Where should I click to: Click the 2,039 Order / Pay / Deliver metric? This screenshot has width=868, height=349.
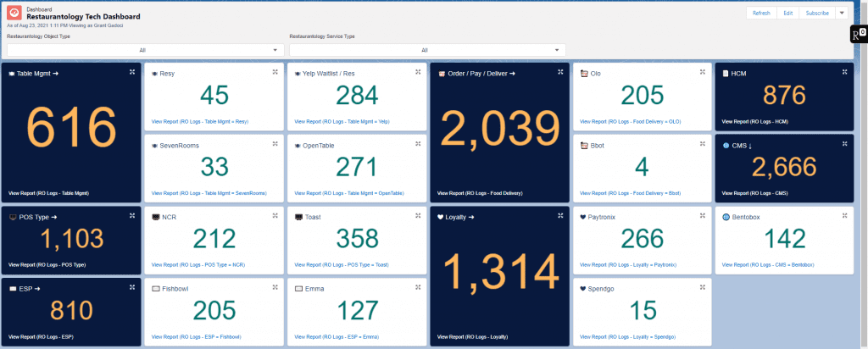point(499,130)
